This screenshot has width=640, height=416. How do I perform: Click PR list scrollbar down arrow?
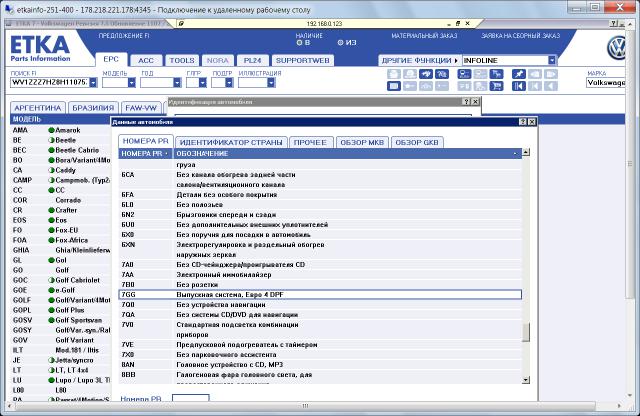coord(526,380)
